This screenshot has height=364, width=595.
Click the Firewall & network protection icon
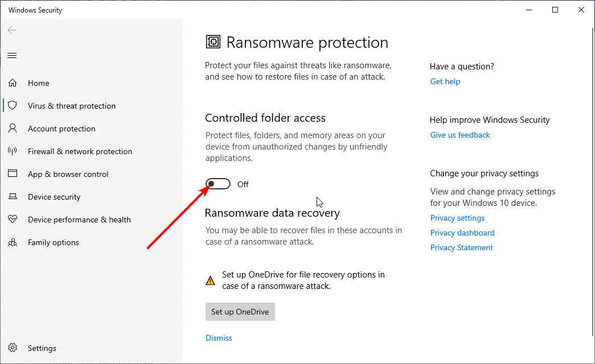(13, 151)
